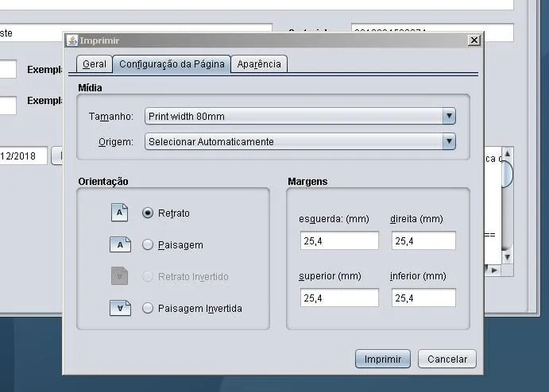Click the 'inferior (mm)' label
This screenshot has width=549, height=392.
[418, 276]
